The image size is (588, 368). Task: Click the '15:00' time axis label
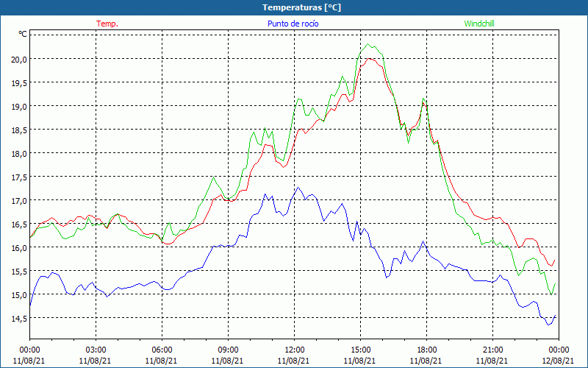[360, 350]
